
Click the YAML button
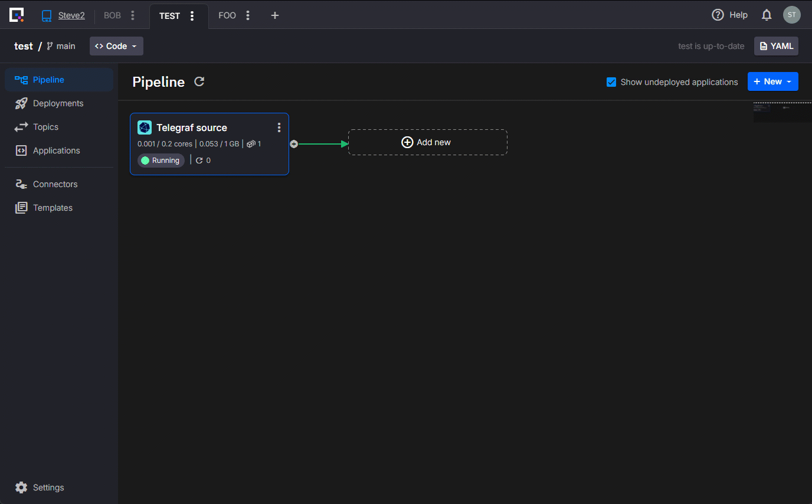click(x=776, y=46)
